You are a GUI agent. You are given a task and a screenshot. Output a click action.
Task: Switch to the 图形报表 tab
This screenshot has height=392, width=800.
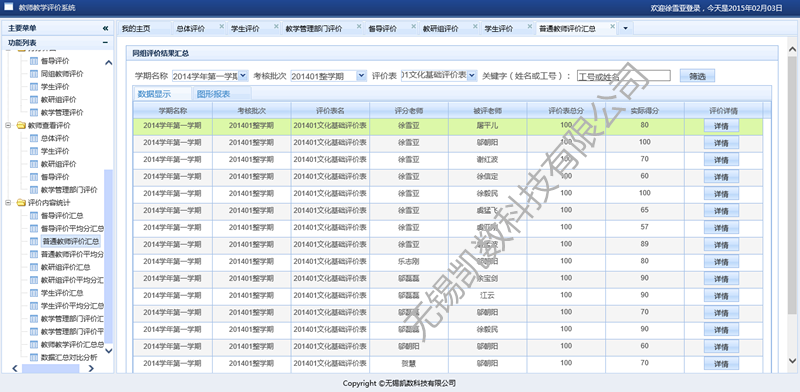214,94
